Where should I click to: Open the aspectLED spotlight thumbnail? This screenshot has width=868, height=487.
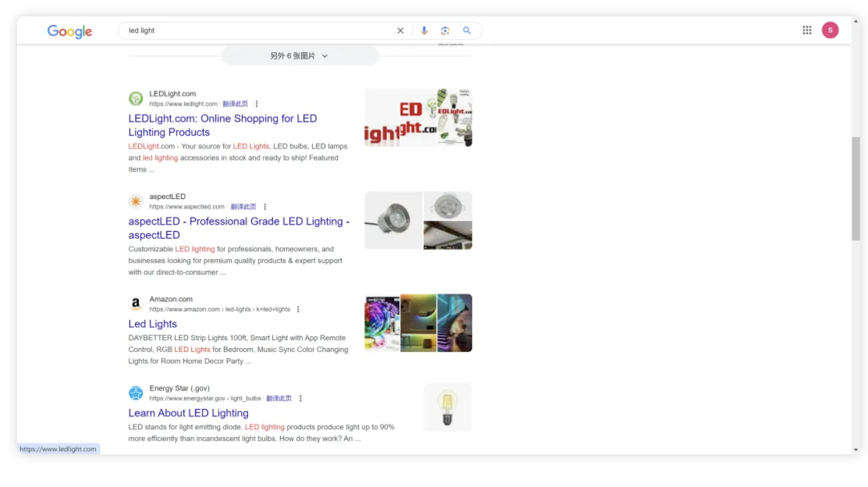[x=393, y=221]
